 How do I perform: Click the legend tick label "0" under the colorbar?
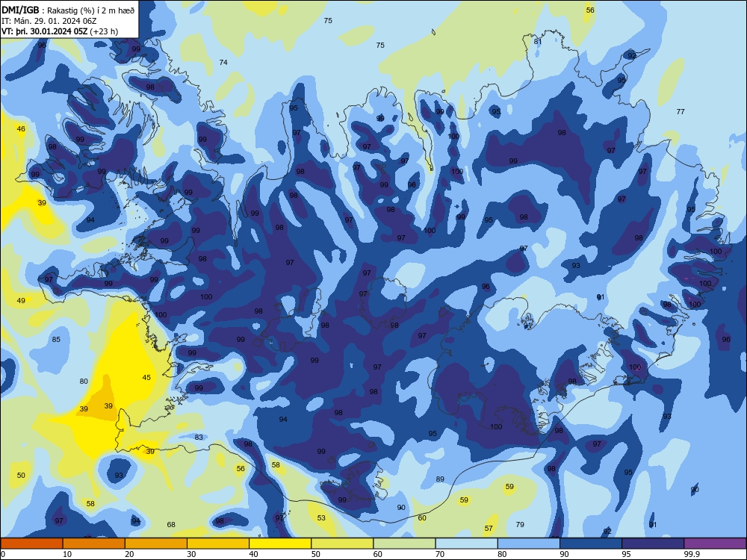coord(3,554)
